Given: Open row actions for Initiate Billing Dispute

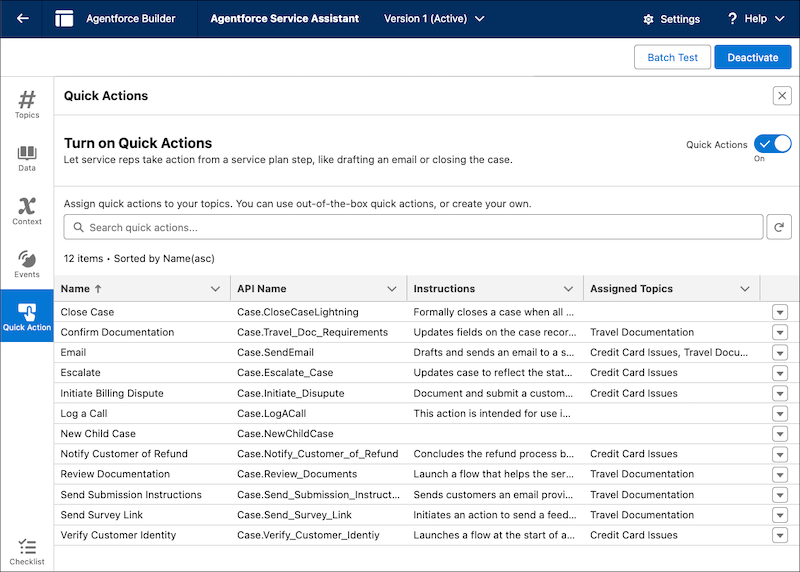Looking at the screenshot, I should 780,393.
